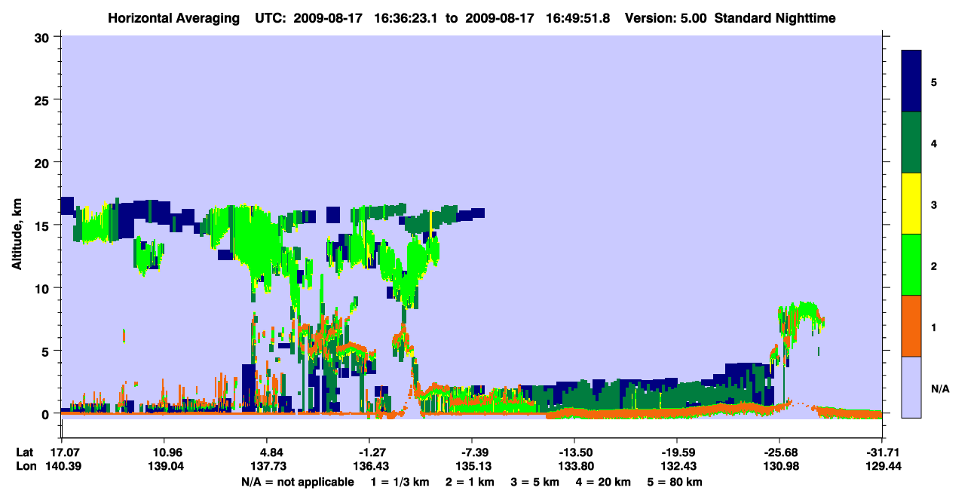This screenshot has width=980, height=503.
Task: Click latitude value 10.96
Action: tap(164, 452)
